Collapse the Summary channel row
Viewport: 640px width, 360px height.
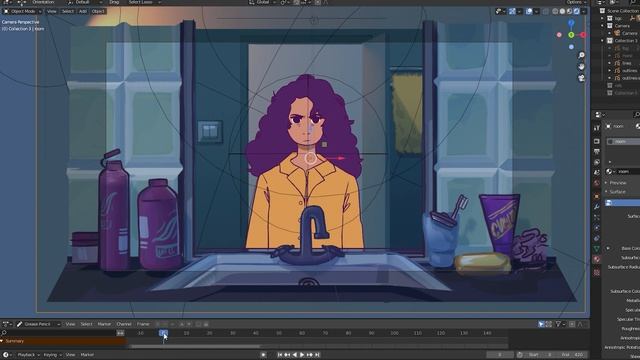click(x=2, y=341)
